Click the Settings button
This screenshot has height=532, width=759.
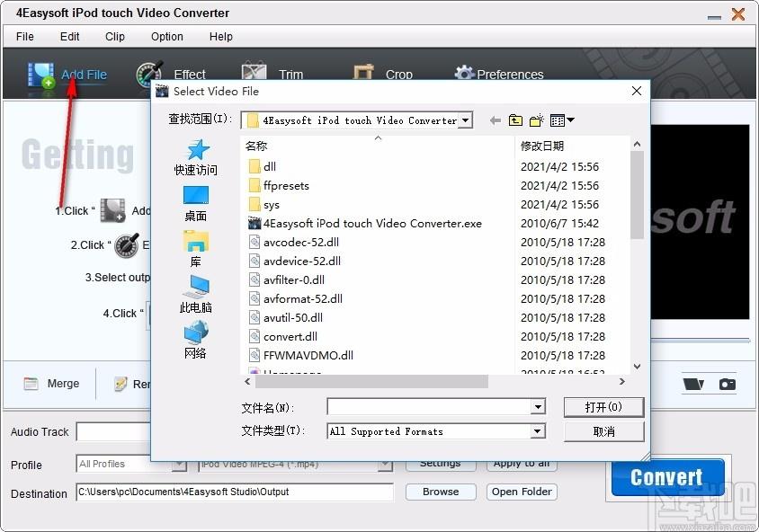click(441, 465)
